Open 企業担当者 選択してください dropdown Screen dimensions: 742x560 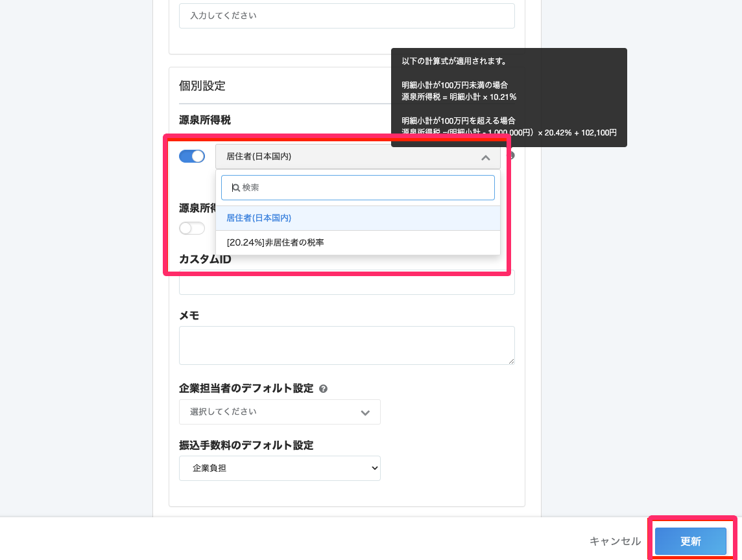tap(280, 412)
